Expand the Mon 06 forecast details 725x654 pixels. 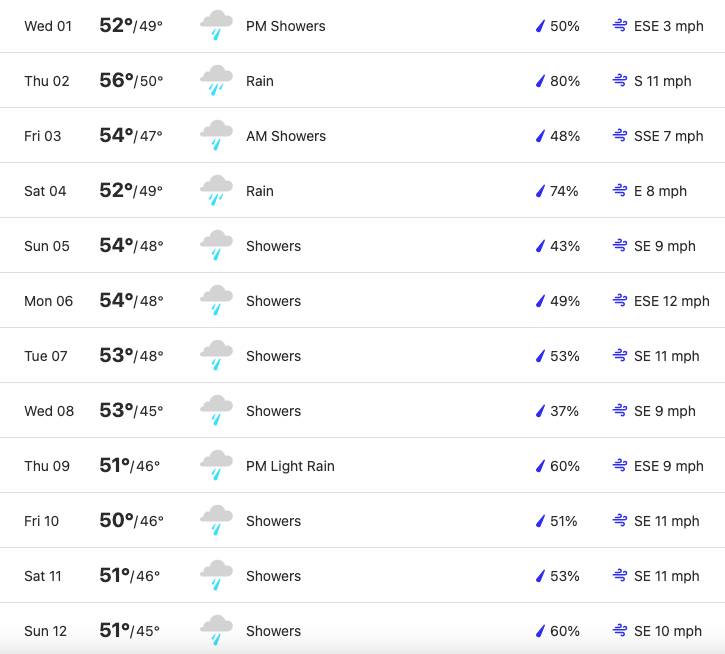pyautogui.click(x=362, y=301)
